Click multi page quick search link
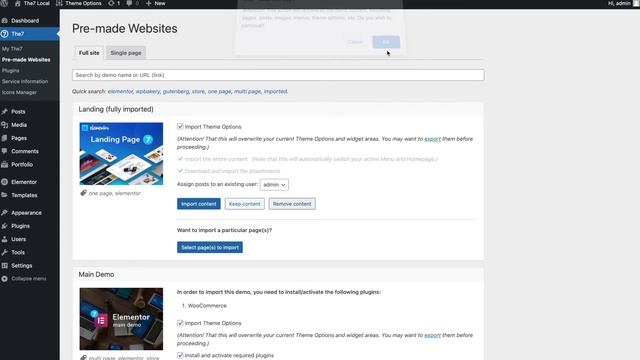Viewport: 640px width, 360px height. click(247, 91)
